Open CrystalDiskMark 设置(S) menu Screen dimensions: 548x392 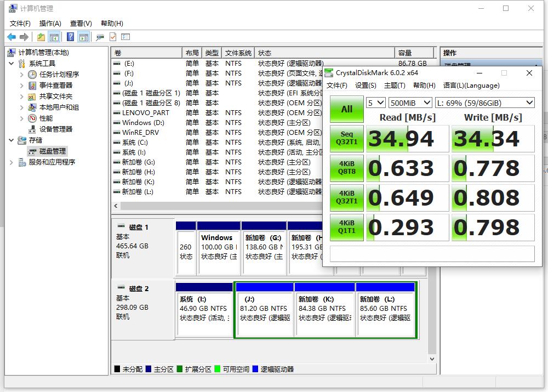tap(366, 86)
